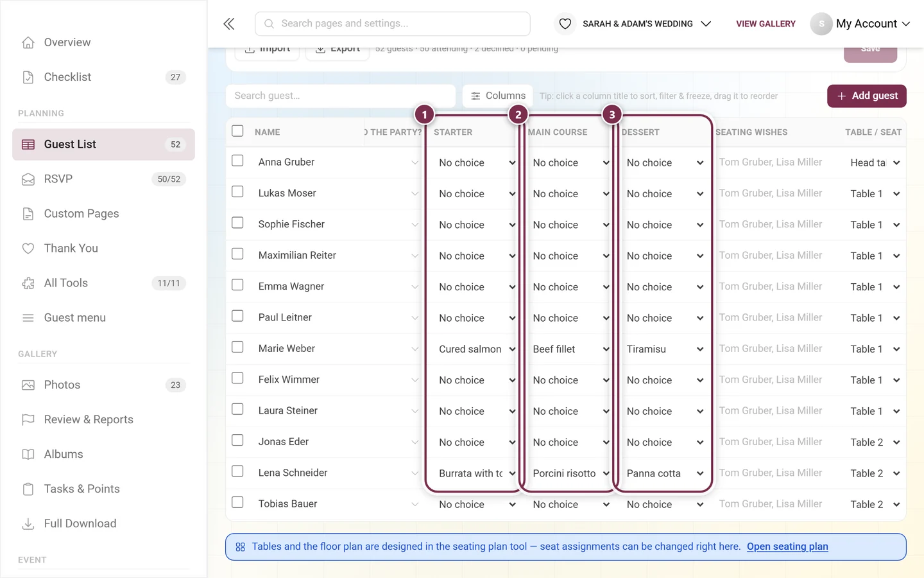Toggle the select-all guests checkbox

[237, 131]
